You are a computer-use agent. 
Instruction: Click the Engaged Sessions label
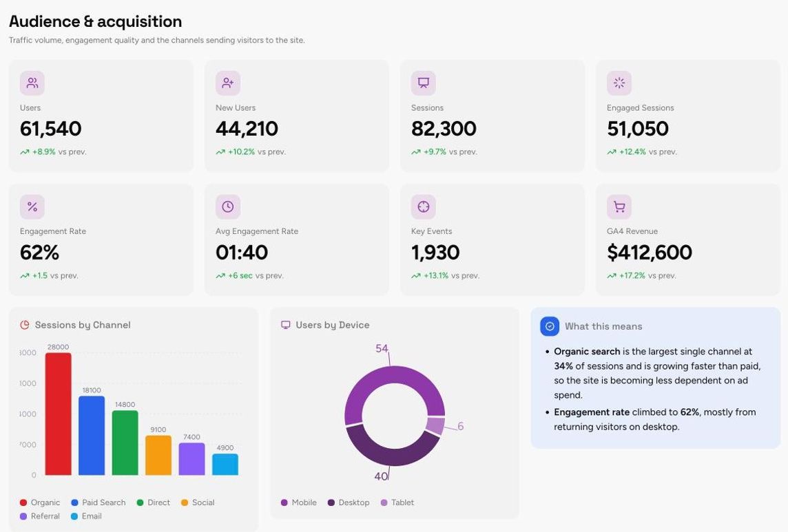[641, 108]
